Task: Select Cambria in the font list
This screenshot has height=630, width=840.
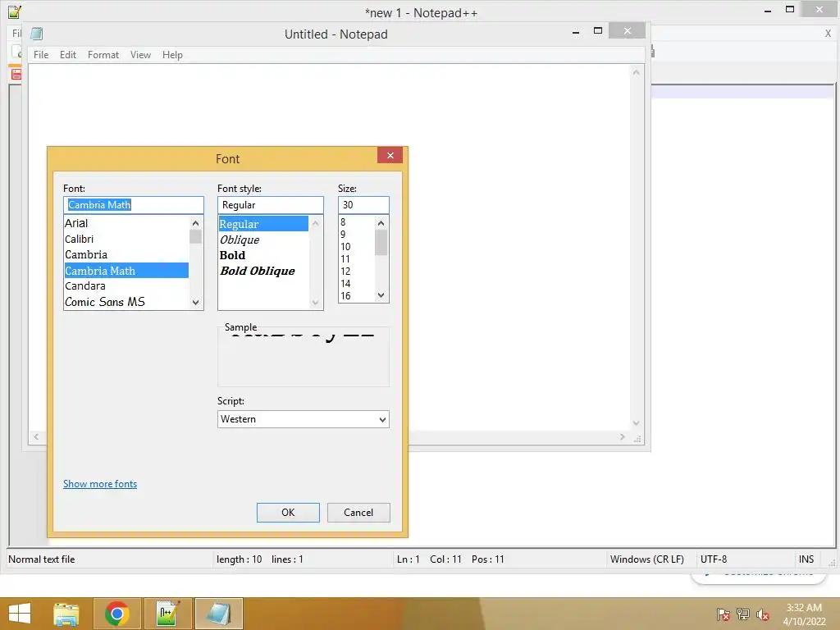Action: coord(126,255)
